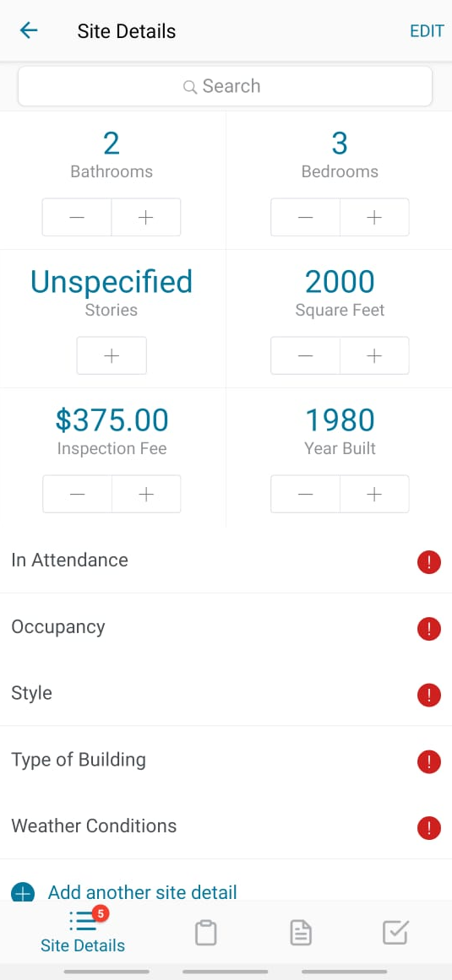Click the EDIT button
The width and height of the screenshot is (452, 980).
click(x=427, y=31)
